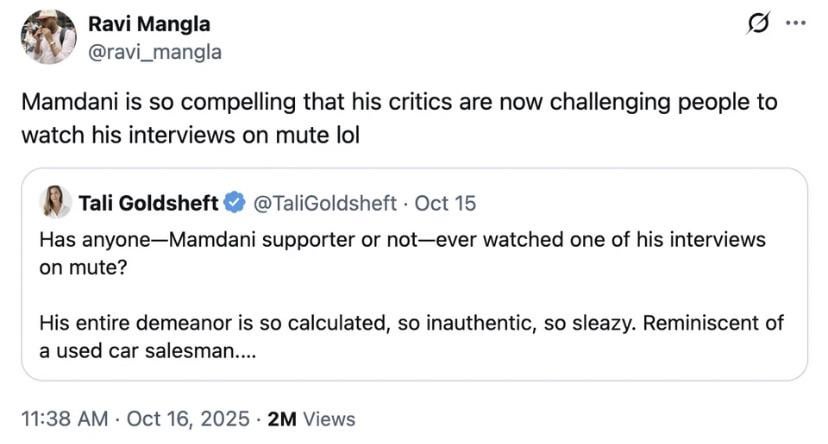828x444 pixels.
Task: Open the quoted post's Oct 15 date
Action: pos(446,203)
